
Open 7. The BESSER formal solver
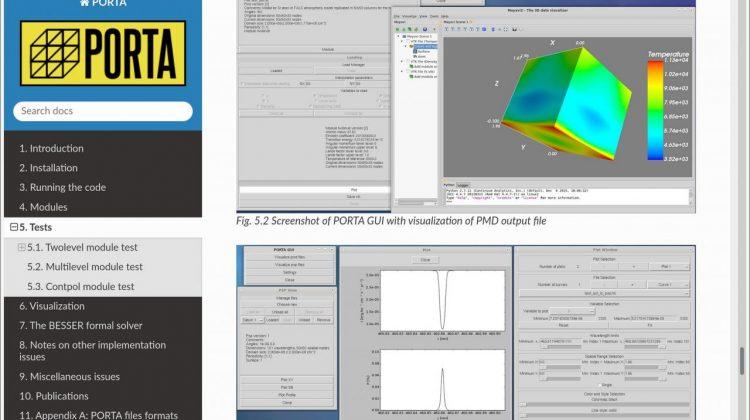tap(81, 326)
